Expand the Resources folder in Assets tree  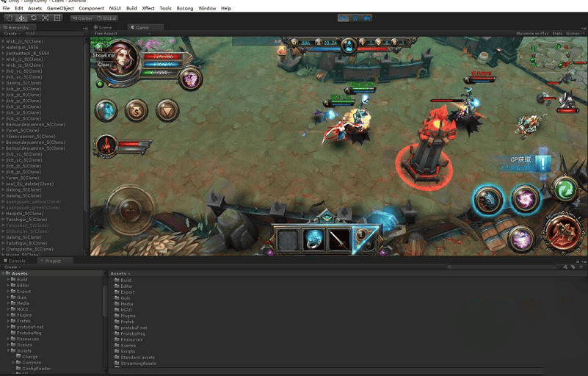click(x=8, y=339)
